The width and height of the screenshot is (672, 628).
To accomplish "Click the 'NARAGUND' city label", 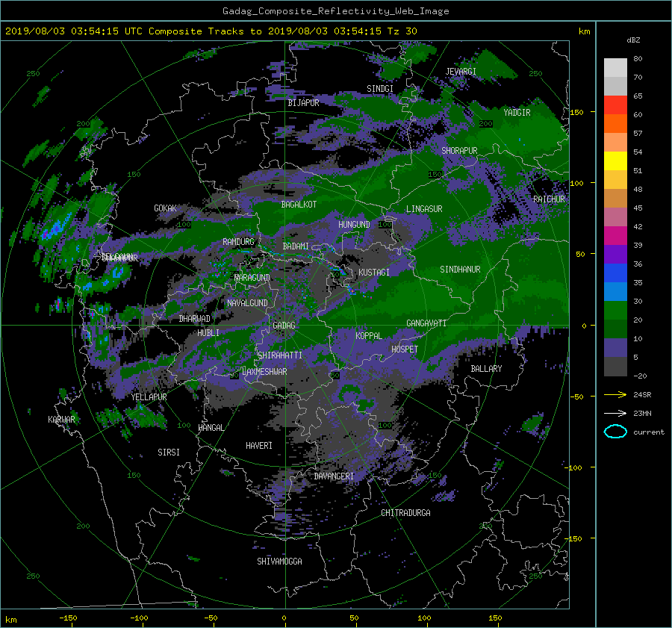I will click(252, 278).
